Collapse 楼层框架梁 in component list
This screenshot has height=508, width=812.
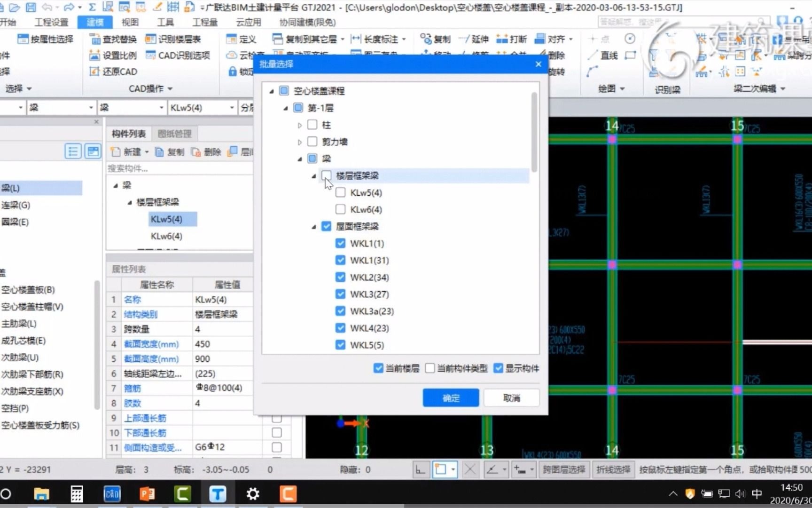coord(130,202)
